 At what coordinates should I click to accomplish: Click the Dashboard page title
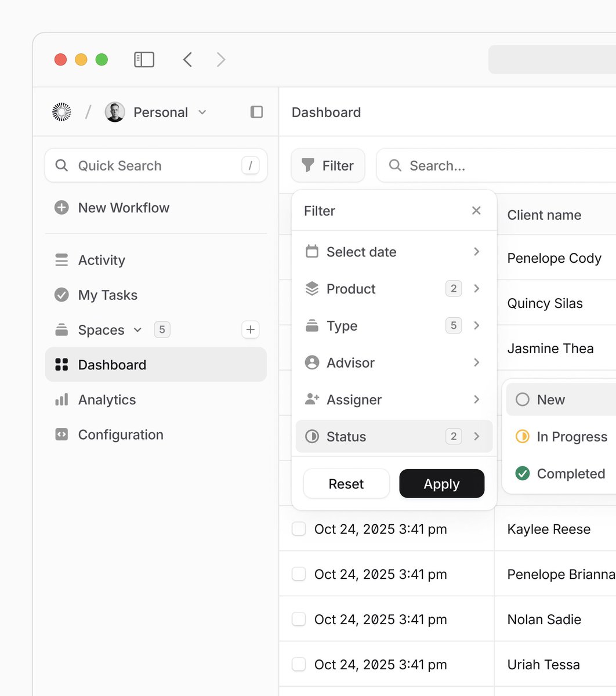(x=326, y=112)
